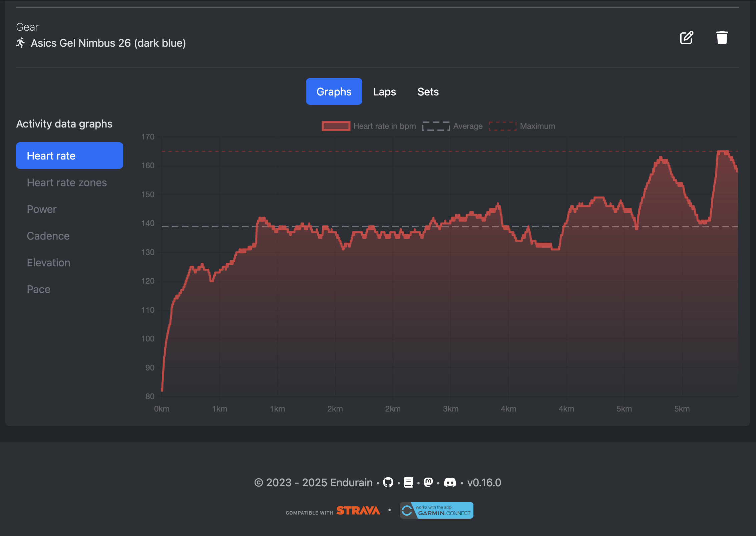Screen dimensions: 756x536
Task: Show the Heart rate zones graph
Action: click(67, 183)
